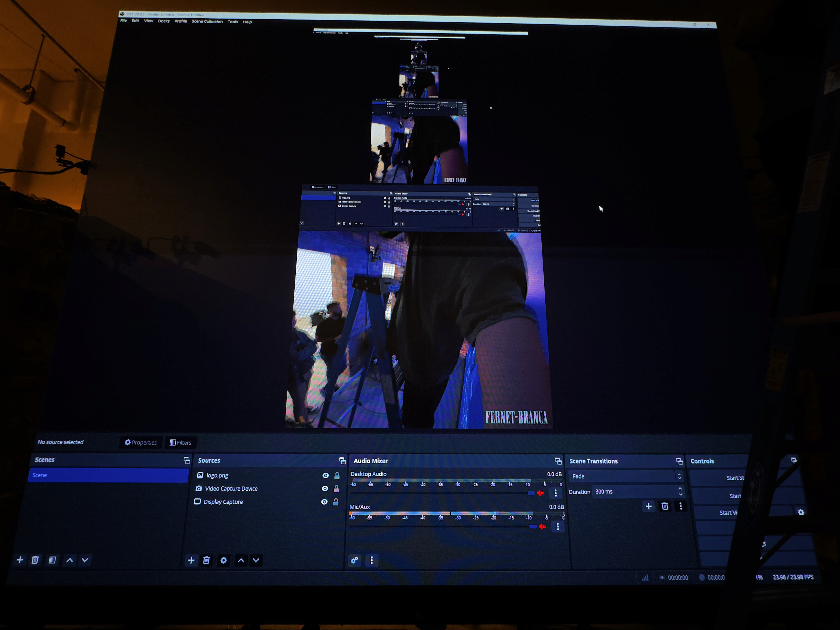This screenshot has height=630, width=840.
Task: Open the Scene Collection menu
Action: click(207, 22)
